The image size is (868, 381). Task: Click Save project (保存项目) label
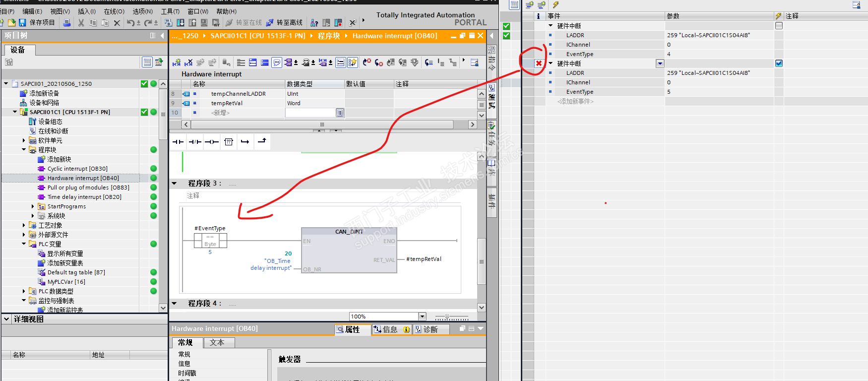42,22
